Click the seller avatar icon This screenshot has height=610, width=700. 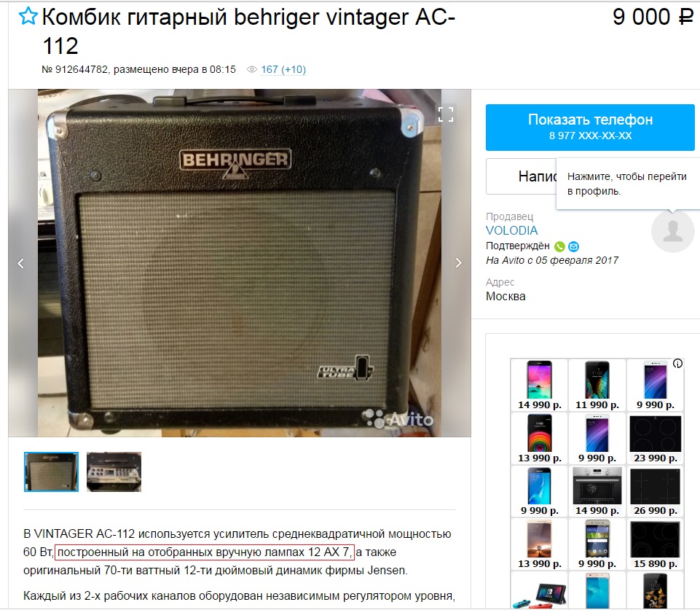672,231
